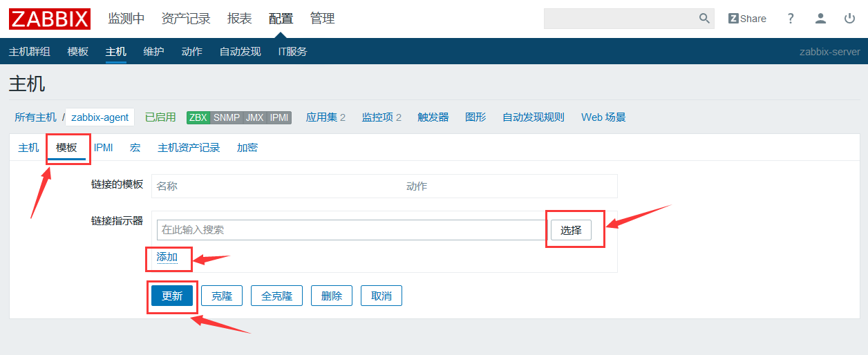Switch to the 主机资产记录 tab
This screenshot has width=868, height=355.
click(189, 148)
